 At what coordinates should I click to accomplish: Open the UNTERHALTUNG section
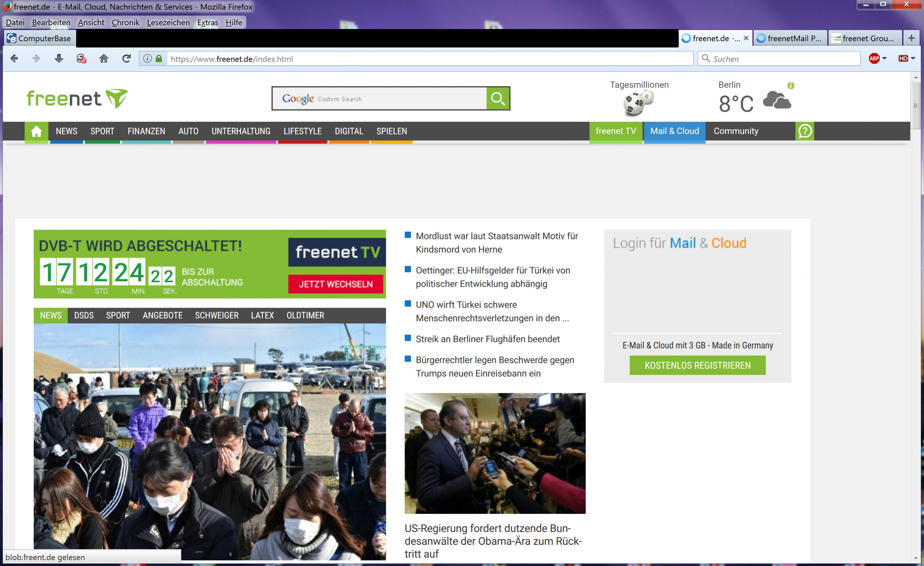(241, 132)
